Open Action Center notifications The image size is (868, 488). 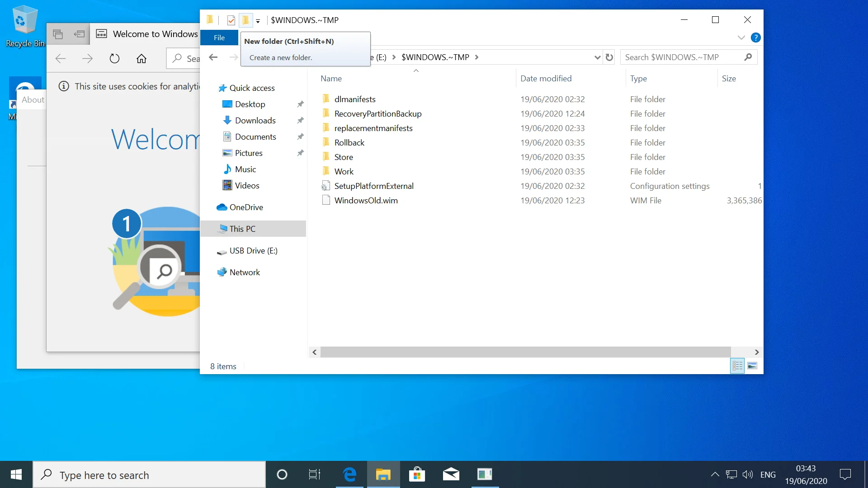click(845, 474)
